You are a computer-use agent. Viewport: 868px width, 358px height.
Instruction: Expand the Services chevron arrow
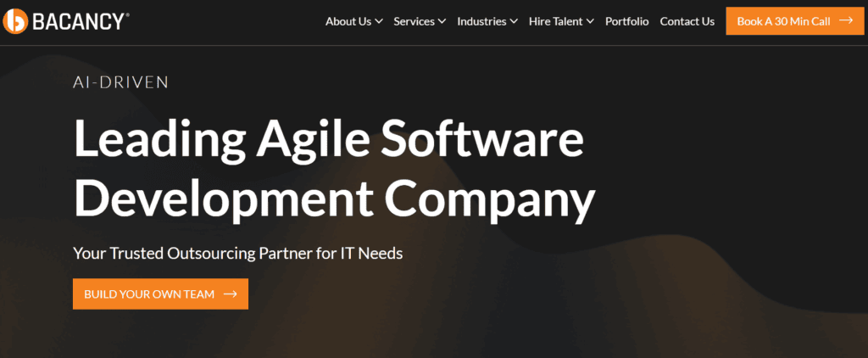click(x=442, y=21)
